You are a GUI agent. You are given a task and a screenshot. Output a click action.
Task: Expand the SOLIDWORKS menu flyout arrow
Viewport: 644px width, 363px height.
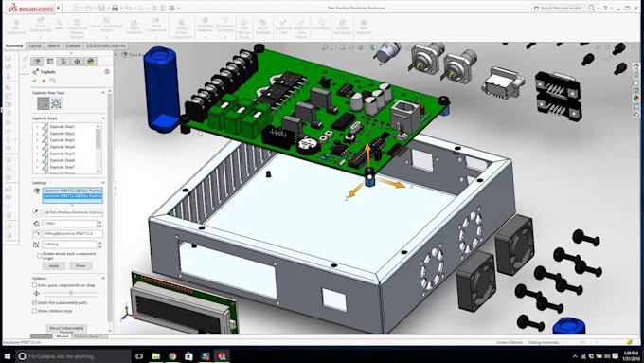[59, 8]
